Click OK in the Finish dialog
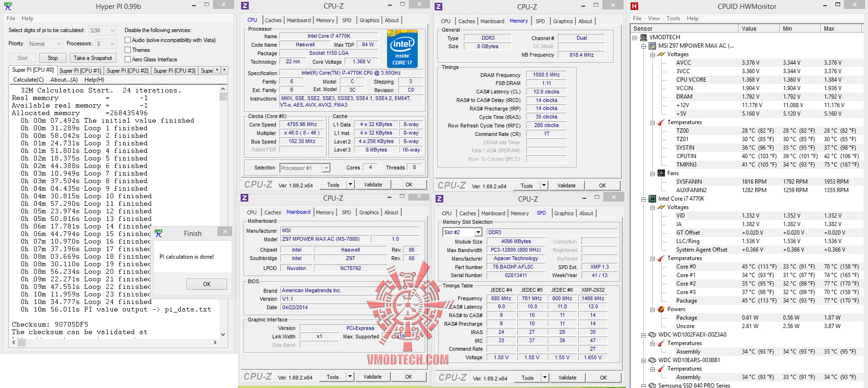 point(207,284)
